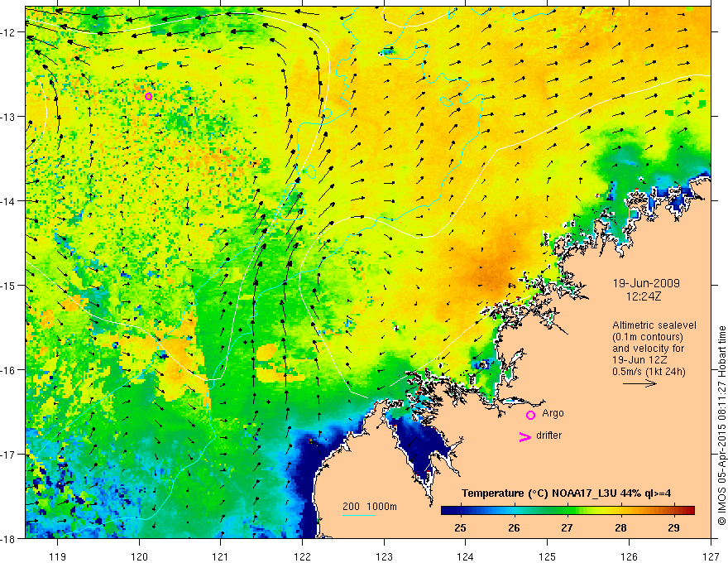Click the latitude label -17

(8, 455)
